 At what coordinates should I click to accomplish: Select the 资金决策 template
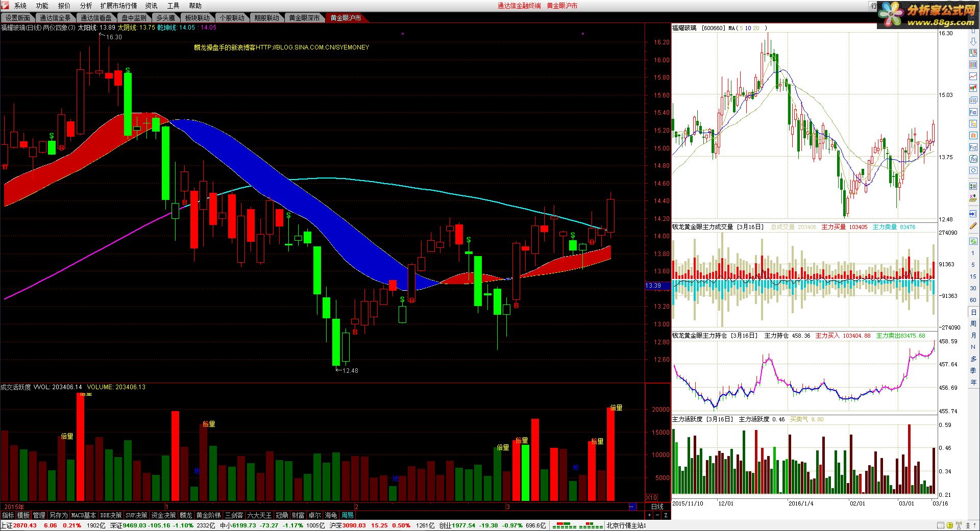pyautogui.click(x=163, y=515)
